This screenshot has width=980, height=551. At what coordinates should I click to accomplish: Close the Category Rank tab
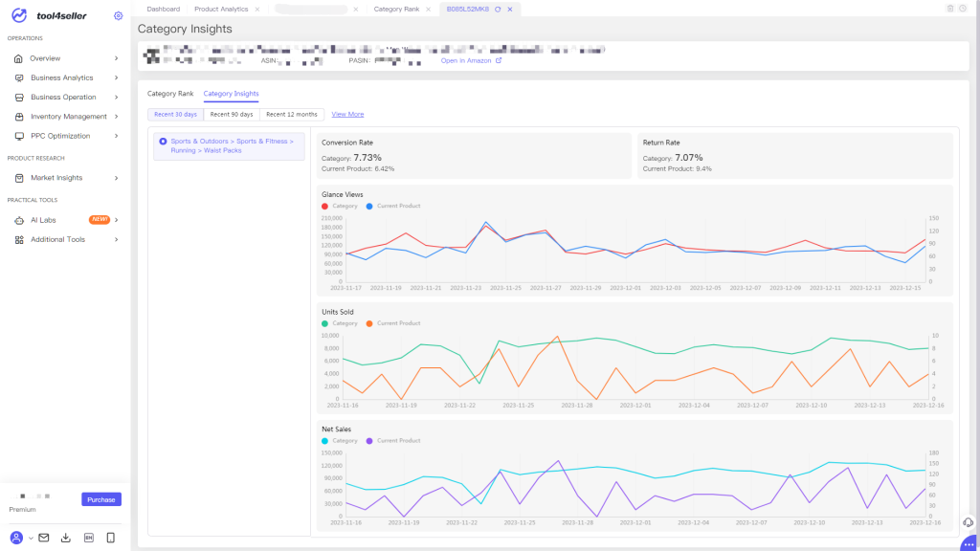point(428,10)
